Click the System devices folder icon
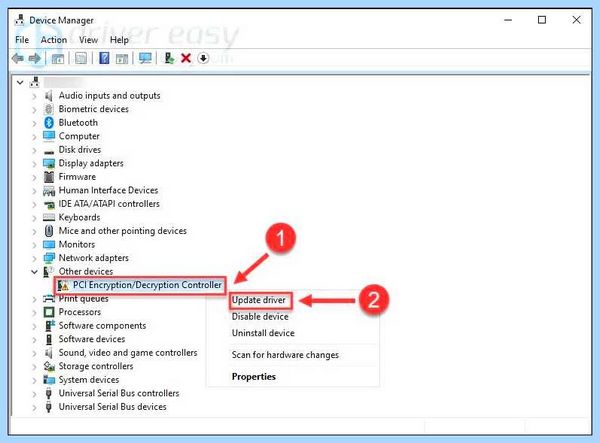Image resolution: width=600 pixels, height=443 pixels. coord(49,380)
